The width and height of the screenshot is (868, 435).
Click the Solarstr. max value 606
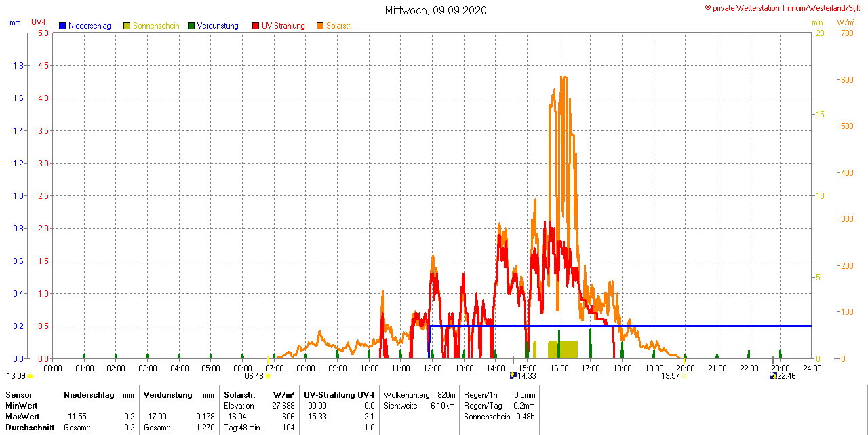288,416
